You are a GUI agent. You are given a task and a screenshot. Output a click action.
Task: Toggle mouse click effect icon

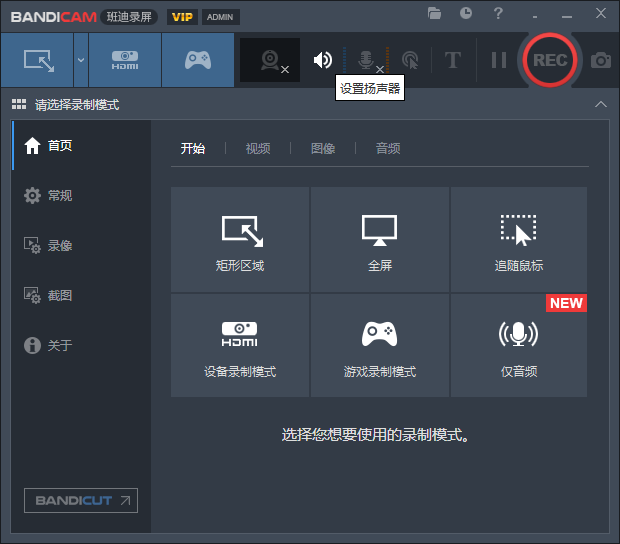(410, 60)
